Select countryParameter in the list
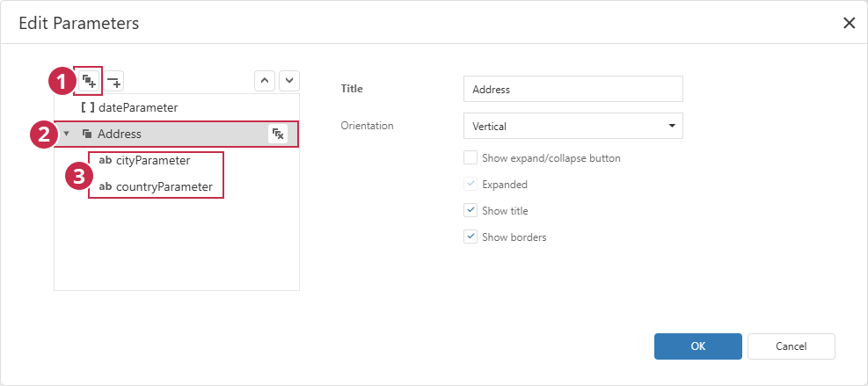 [177, 186]
